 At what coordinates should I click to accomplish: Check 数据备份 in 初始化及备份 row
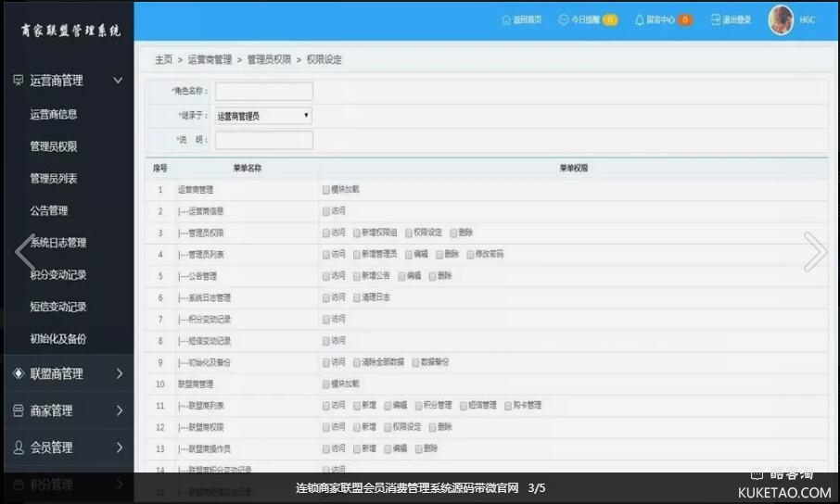tap(415, 362)
